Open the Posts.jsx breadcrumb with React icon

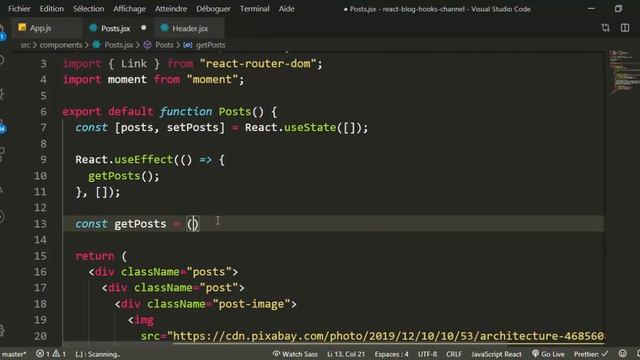(x=113, y=45)
